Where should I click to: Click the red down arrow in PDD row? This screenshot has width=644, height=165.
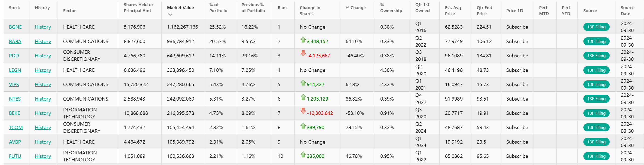tap(303, 53)
